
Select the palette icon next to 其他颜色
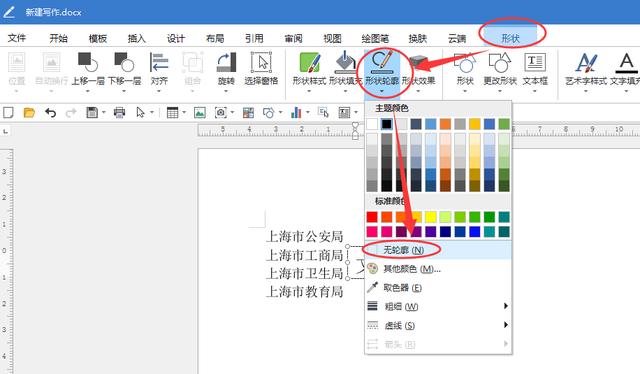click(x=372, y=269)
